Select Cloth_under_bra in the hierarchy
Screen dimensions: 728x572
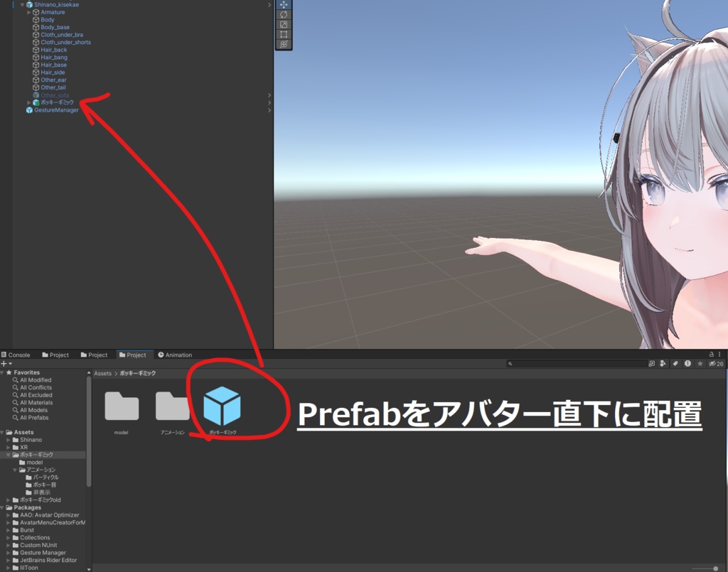62,35
